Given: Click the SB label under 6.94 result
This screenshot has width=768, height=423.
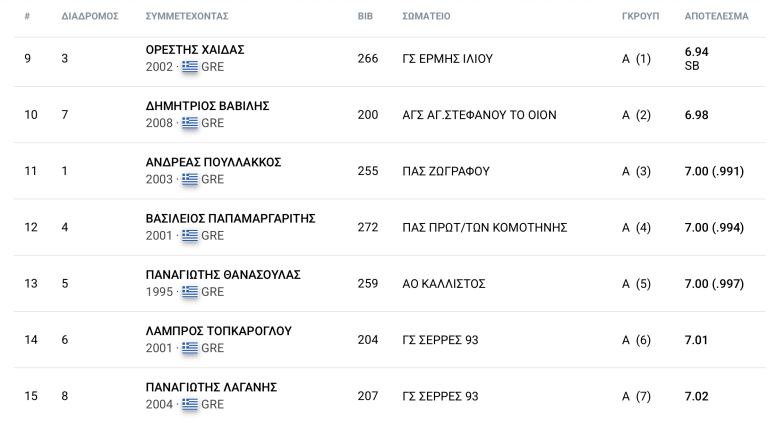Looking at the screenshot, I should click(692, 66).
